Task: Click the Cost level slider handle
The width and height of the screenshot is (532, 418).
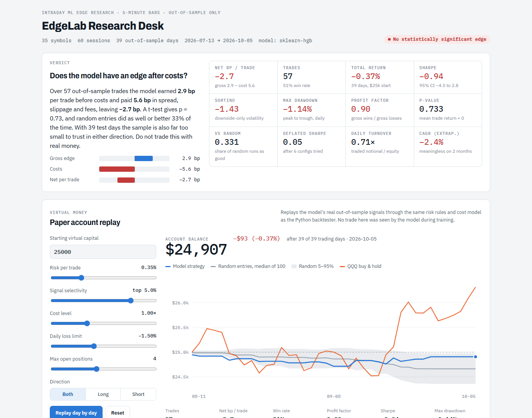Action: tap(87, 323)
